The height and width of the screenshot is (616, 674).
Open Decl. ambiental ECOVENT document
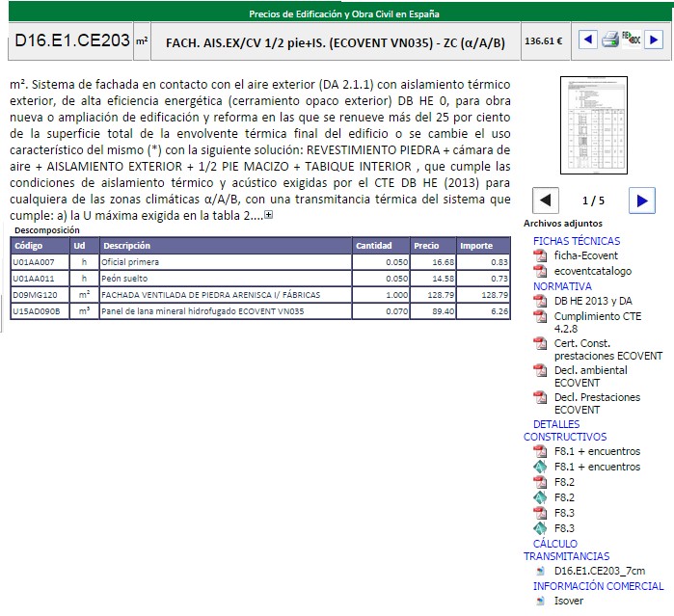point(591,377)
